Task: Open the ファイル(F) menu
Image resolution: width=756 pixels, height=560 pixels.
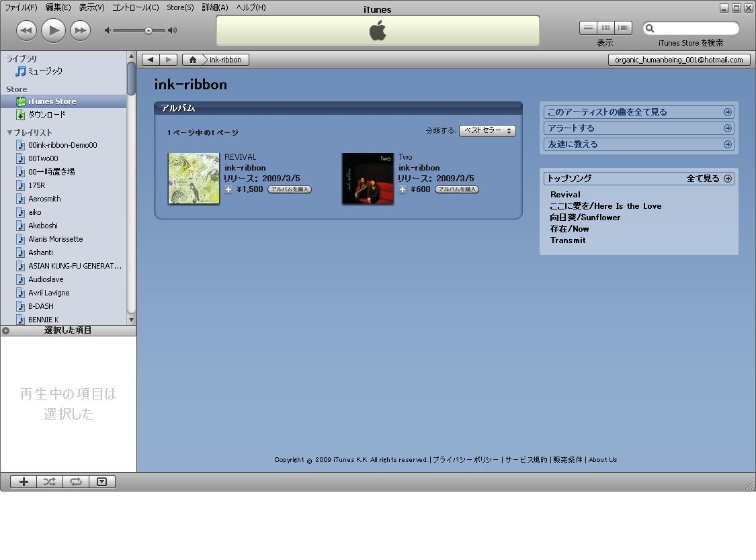Action: point(21,7)
